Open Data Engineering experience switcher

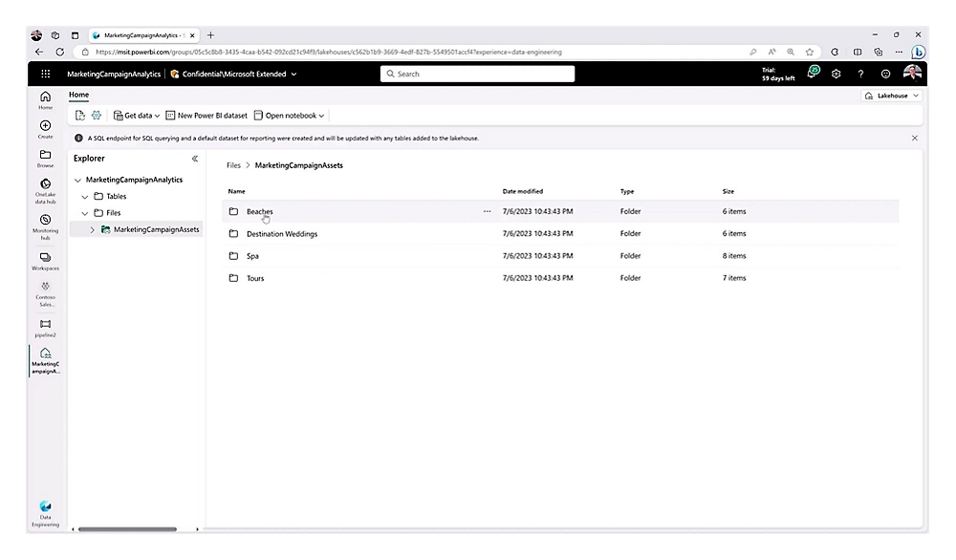tap(45, 514)
